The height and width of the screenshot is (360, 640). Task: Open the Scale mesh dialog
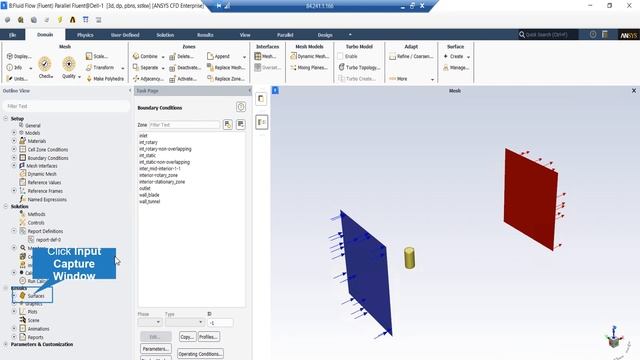[97, 56]
